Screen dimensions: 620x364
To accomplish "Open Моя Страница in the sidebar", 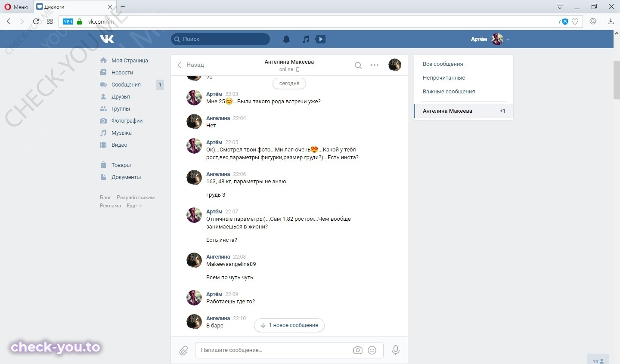I will click(130, 61).
